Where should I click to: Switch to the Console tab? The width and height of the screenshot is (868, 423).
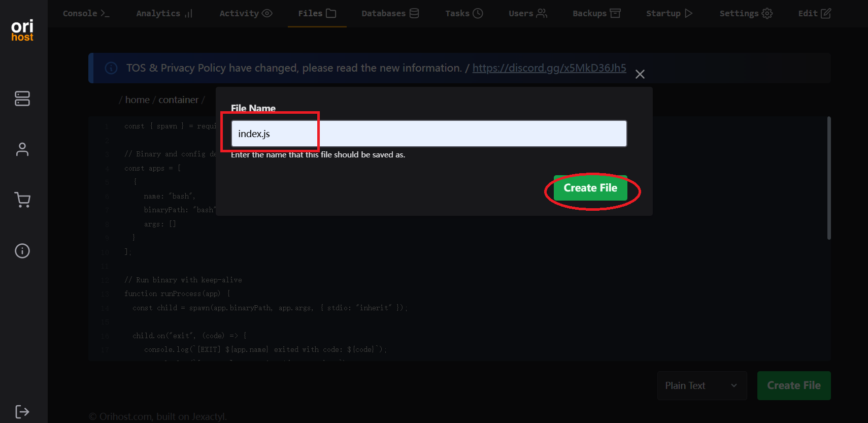86,14
